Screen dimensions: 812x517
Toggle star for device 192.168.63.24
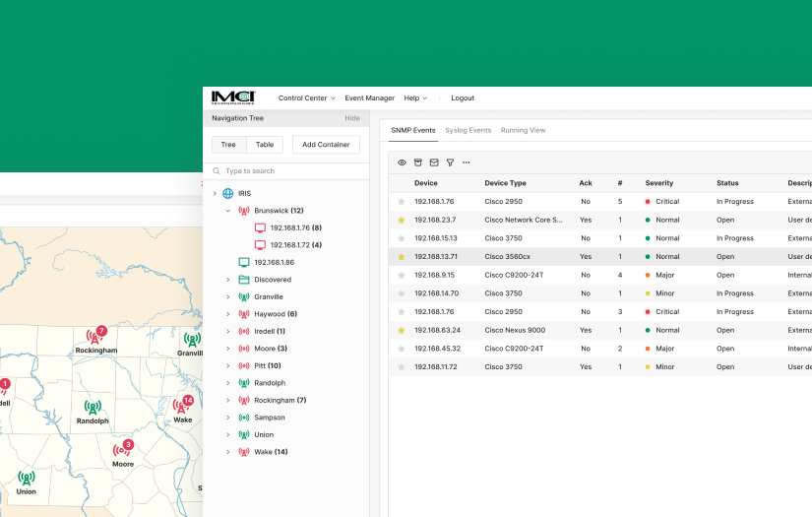401,330
